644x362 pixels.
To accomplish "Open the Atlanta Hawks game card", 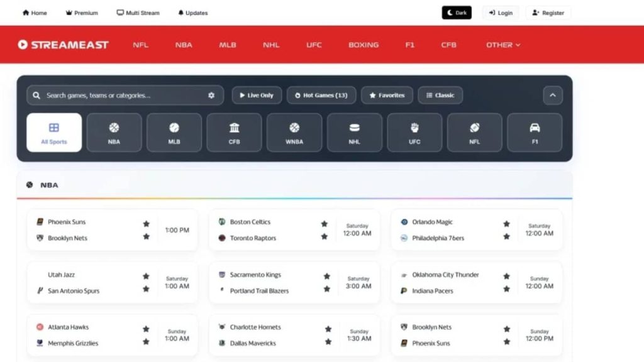I will (x=112, y=335).
